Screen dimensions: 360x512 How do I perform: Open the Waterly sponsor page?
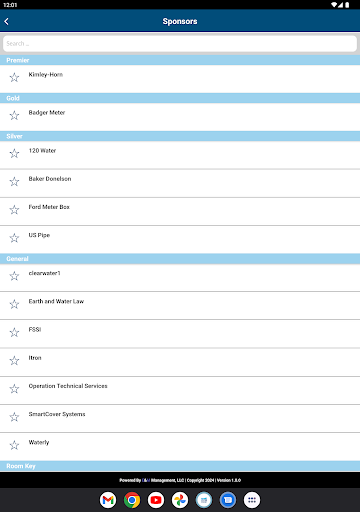coord(180,447)
